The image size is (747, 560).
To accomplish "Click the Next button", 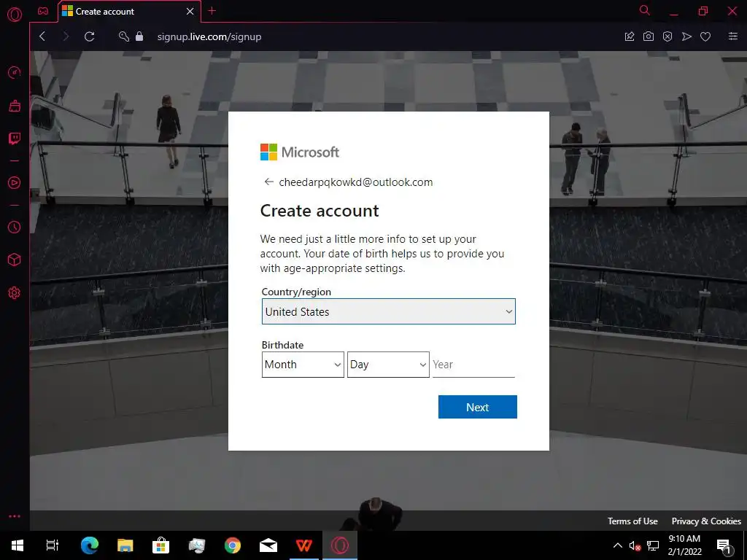I will pos(477,407).
